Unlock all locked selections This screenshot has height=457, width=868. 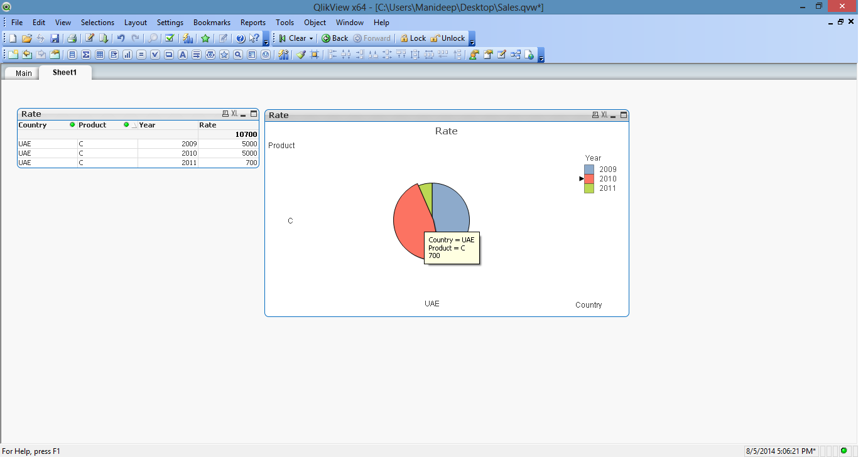click(x=448, y=38)
